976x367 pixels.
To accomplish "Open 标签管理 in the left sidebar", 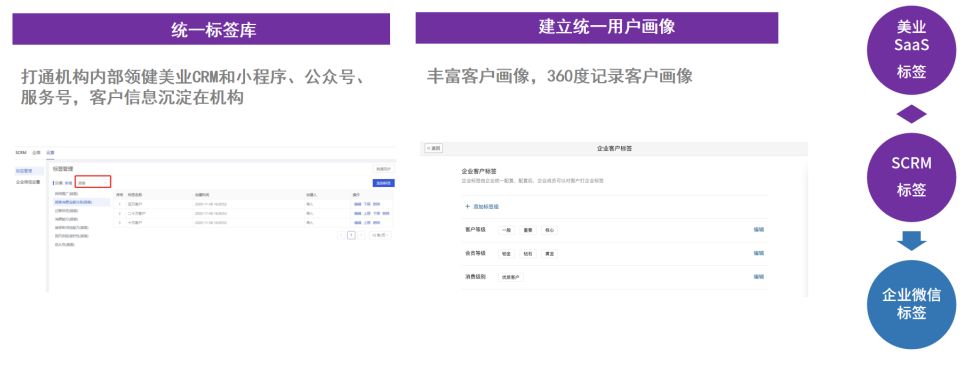I will [29, 171].
